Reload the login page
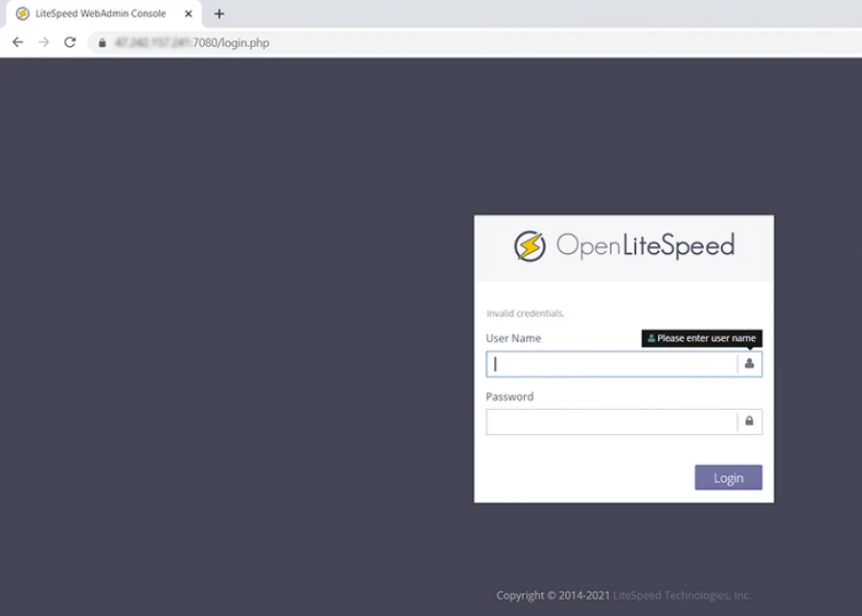Viewport: 862px width, 616px height. [70, 42]
